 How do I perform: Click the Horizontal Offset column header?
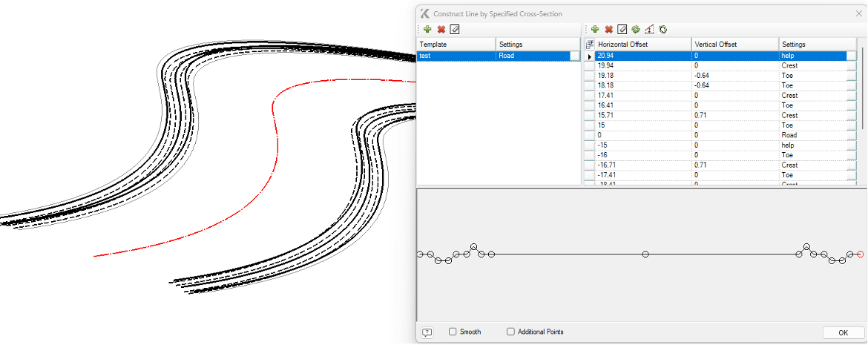(643, 45)
